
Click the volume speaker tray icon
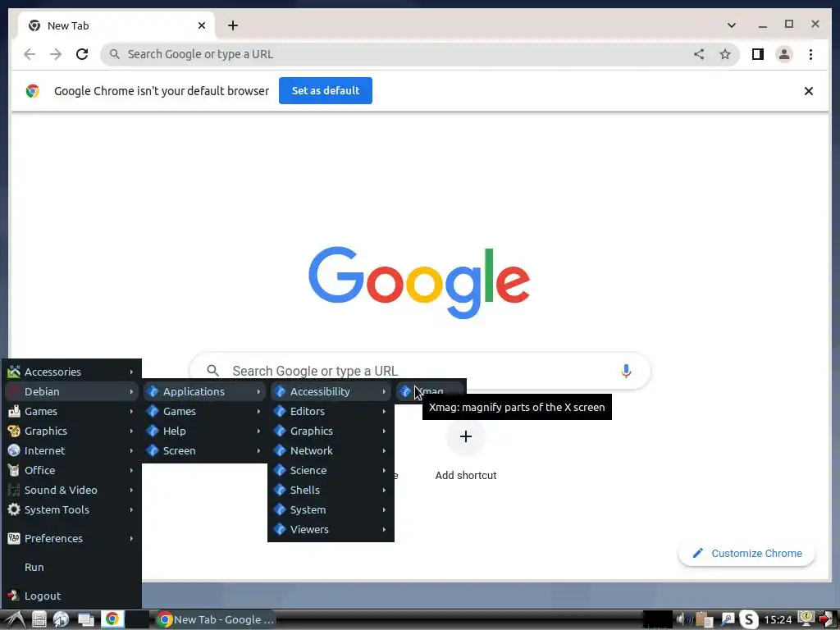(683, 620)
